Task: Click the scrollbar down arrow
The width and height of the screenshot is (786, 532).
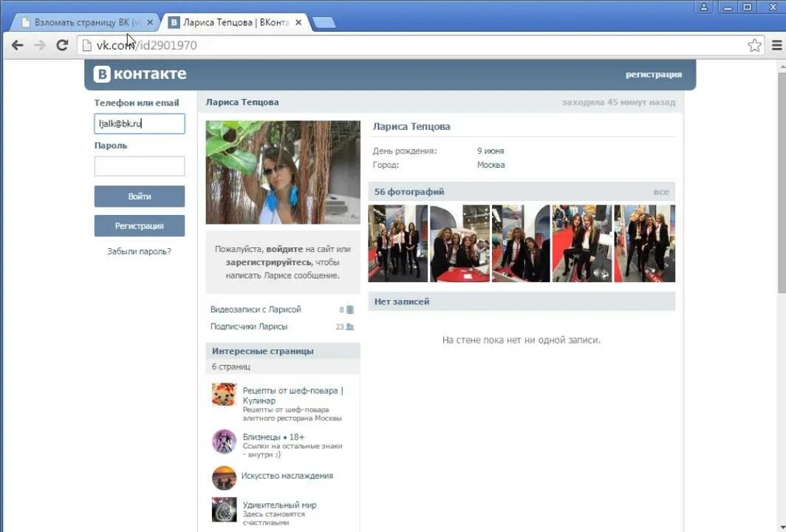Action: tap(782, 527)
